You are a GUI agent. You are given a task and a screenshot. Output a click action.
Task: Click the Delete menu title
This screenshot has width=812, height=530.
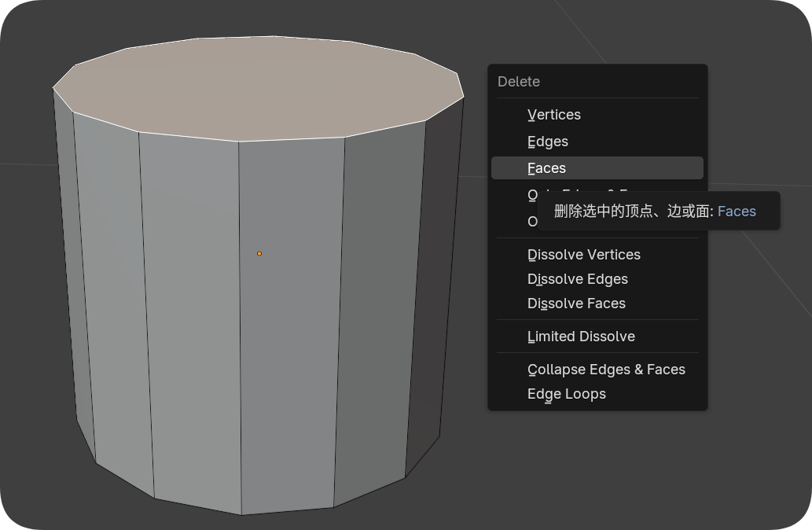(519, 82)
